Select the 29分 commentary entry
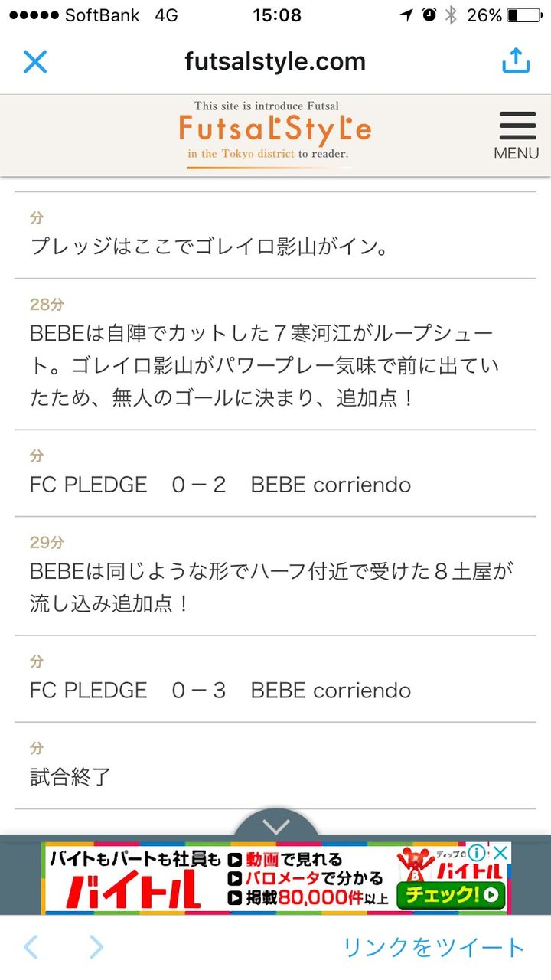This screenshot has height=980, width=551. click(x=275, y=576)
